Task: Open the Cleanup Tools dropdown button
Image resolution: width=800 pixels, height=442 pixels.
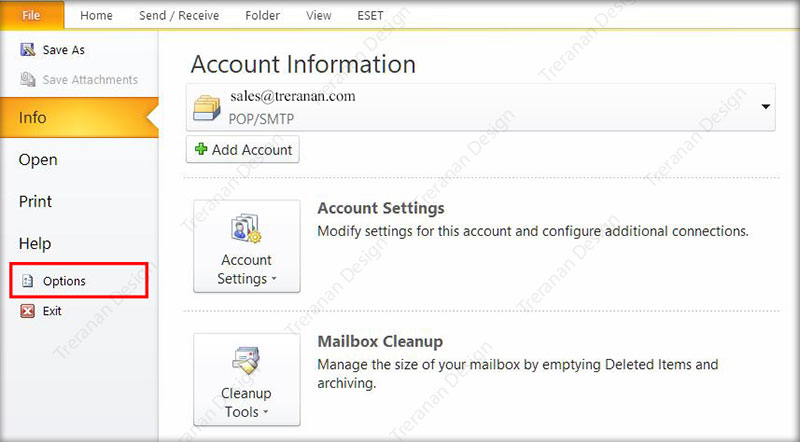Action: [x=246, y=379]
